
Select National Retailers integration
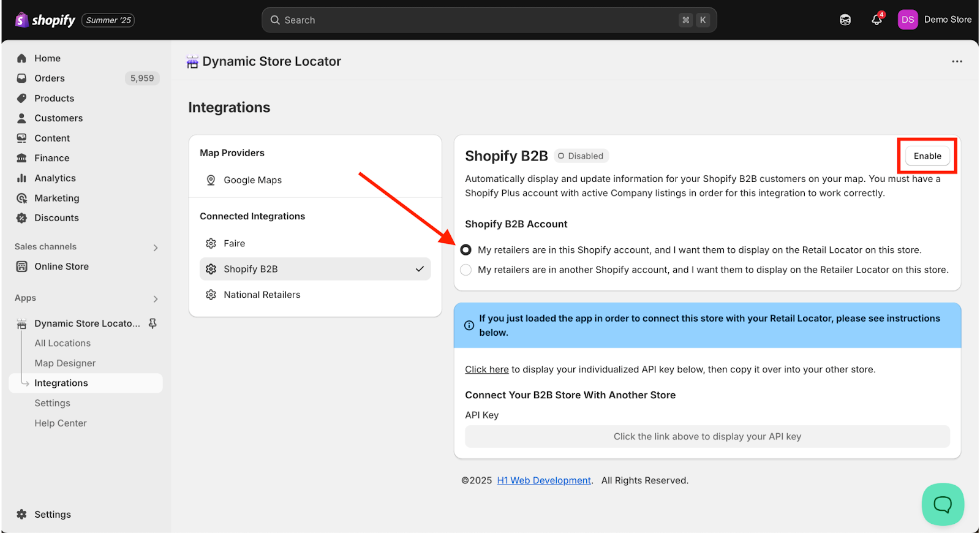pyautogui.click(x=315, y=295)
